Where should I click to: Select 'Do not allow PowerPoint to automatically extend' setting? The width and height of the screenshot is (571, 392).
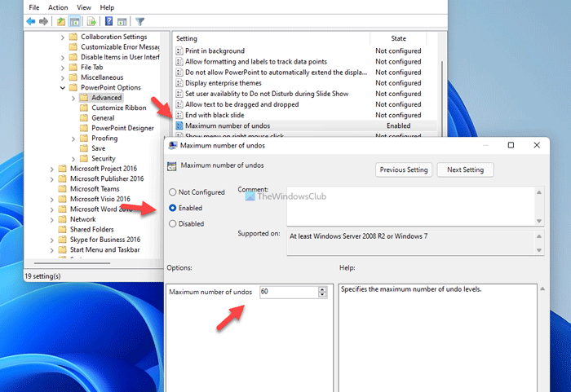[276, 72]
